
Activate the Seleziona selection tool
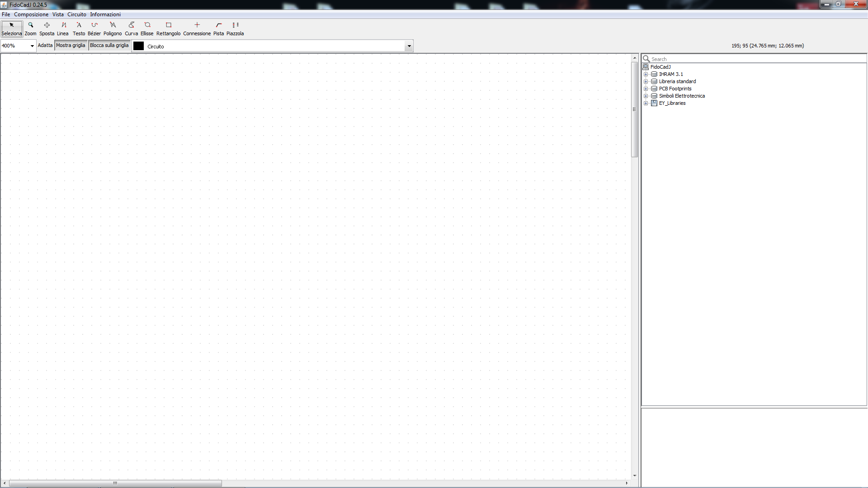click(x=12, y=28)
